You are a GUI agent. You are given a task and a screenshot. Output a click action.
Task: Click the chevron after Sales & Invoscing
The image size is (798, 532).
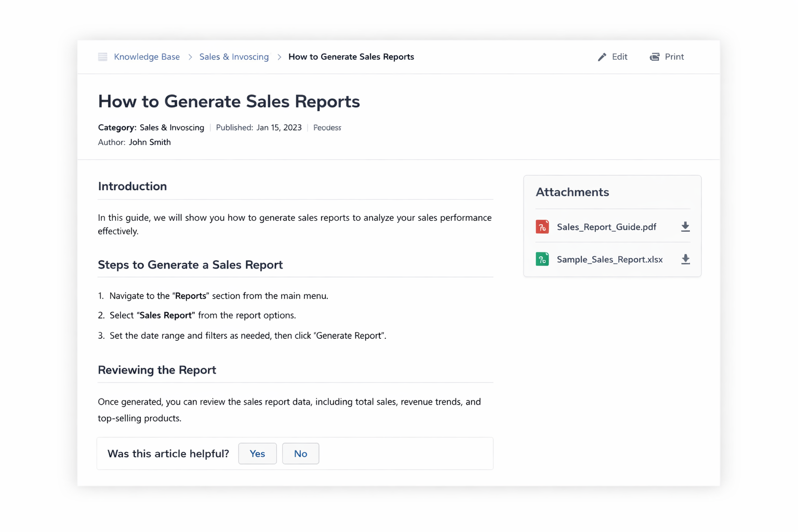click(x=279, y=57)
